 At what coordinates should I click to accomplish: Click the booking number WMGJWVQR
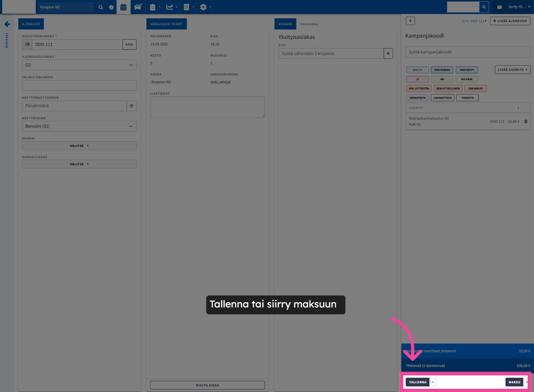pos(220,82)
